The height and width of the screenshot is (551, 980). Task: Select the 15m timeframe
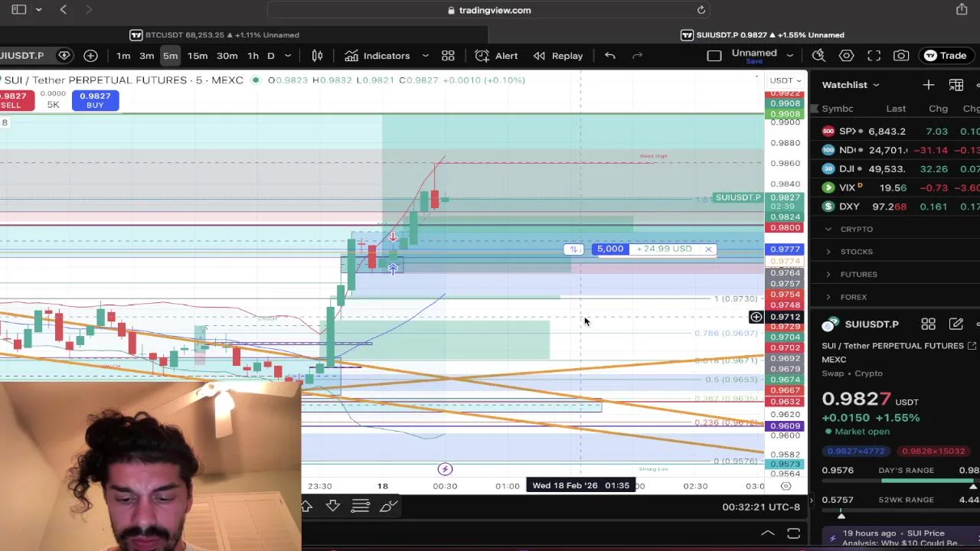(198, 56)
